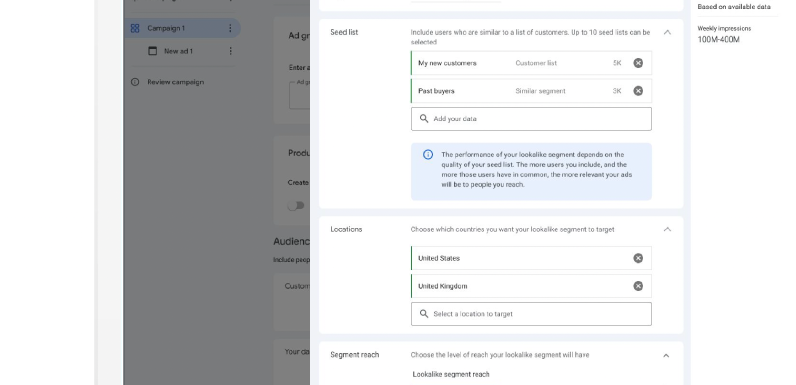Collapse the Segment reach section
The width and height of the screenshot is (796, 385).
[667, 355]
